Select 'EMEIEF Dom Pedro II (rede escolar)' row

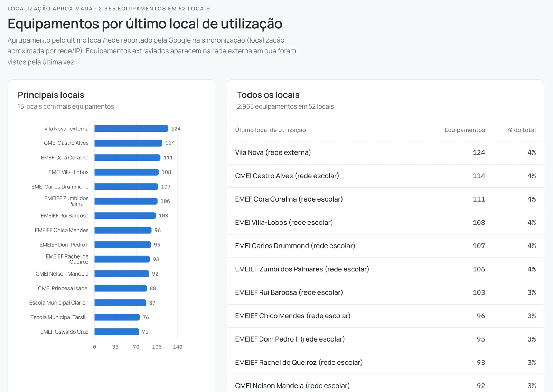point(385,339)
